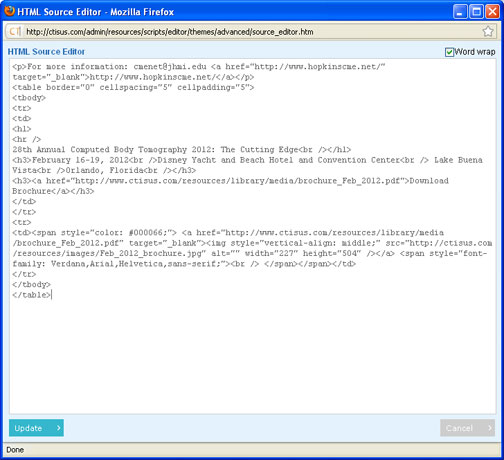The image size is (504, 460).
Task: Click the Firefox logo in title bar
Action: 10,11
